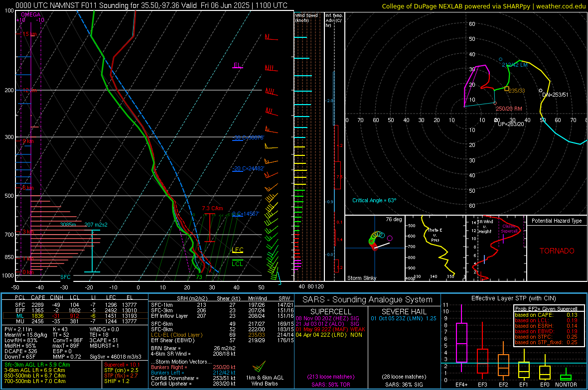
Task: Click Sfc-3km AGL LR = 5.9 C/km
Action: [x=37, y=365]
